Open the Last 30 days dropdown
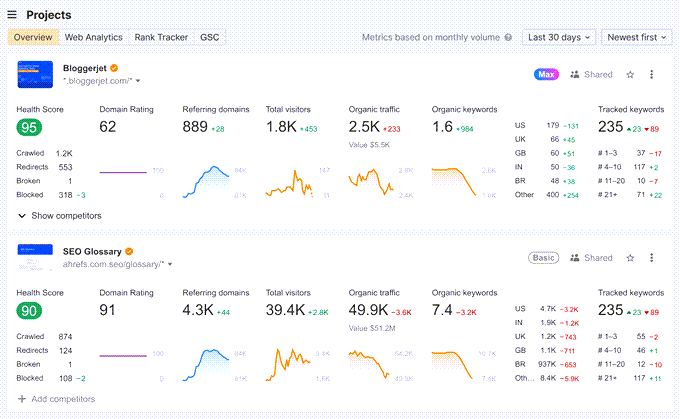Screen dimensions: 680x419 coord(559,37)
